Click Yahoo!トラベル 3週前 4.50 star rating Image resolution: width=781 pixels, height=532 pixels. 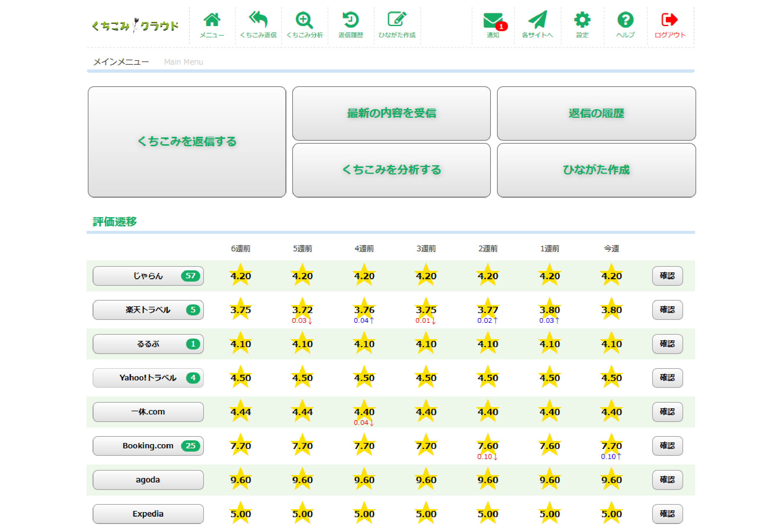pos(426,377)
